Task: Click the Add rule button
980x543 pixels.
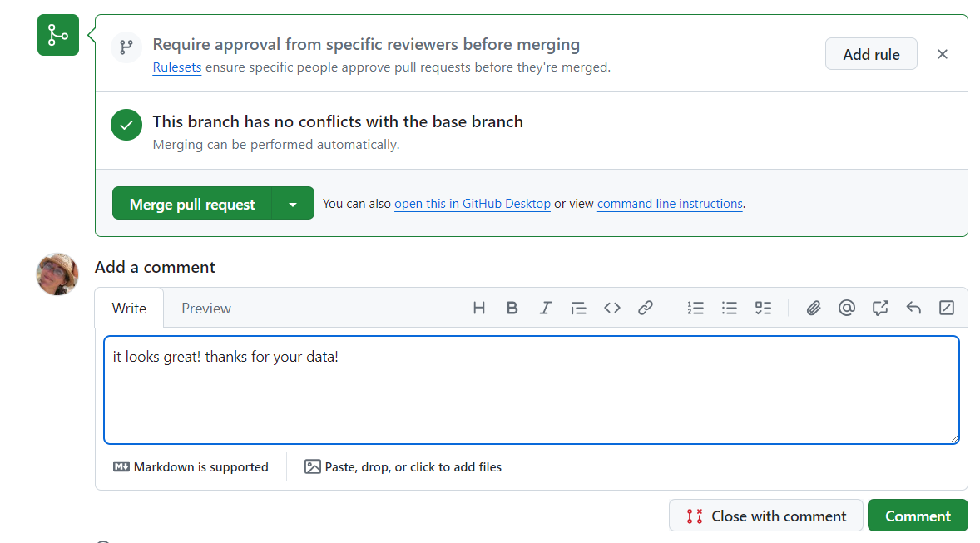Action: click(871, 54)
